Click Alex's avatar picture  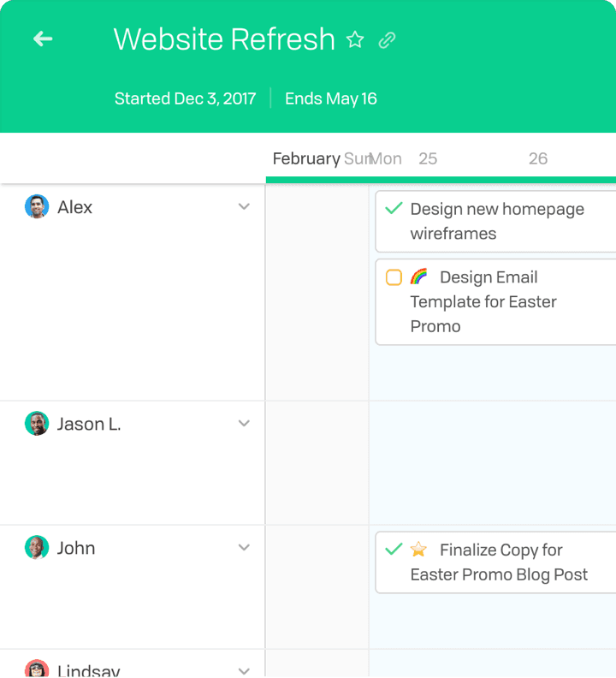(37, 207)
